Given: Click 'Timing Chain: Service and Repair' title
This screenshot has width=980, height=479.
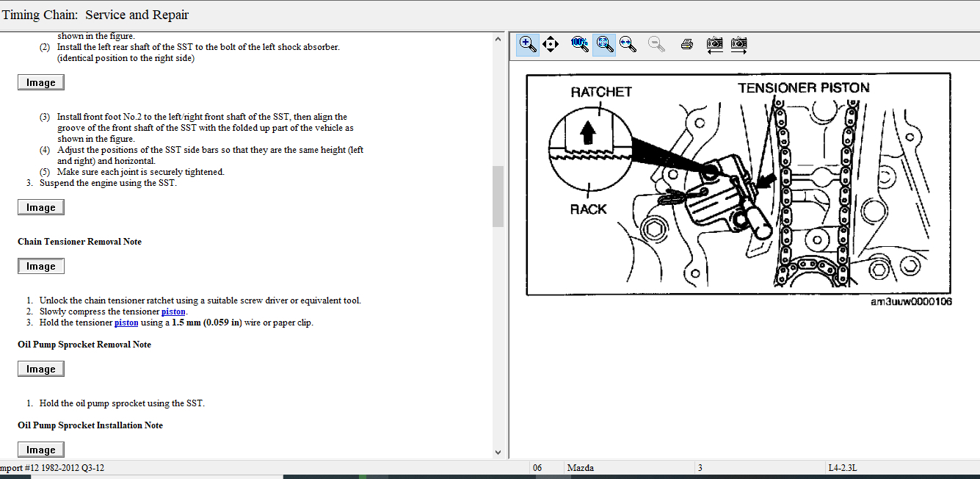Looking at the screenshot, I should point(95,15).
